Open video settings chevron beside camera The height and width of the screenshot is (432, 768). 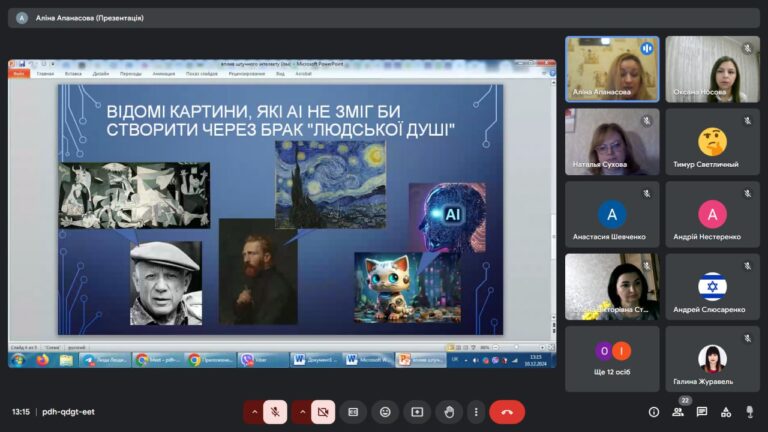[302, 412]
